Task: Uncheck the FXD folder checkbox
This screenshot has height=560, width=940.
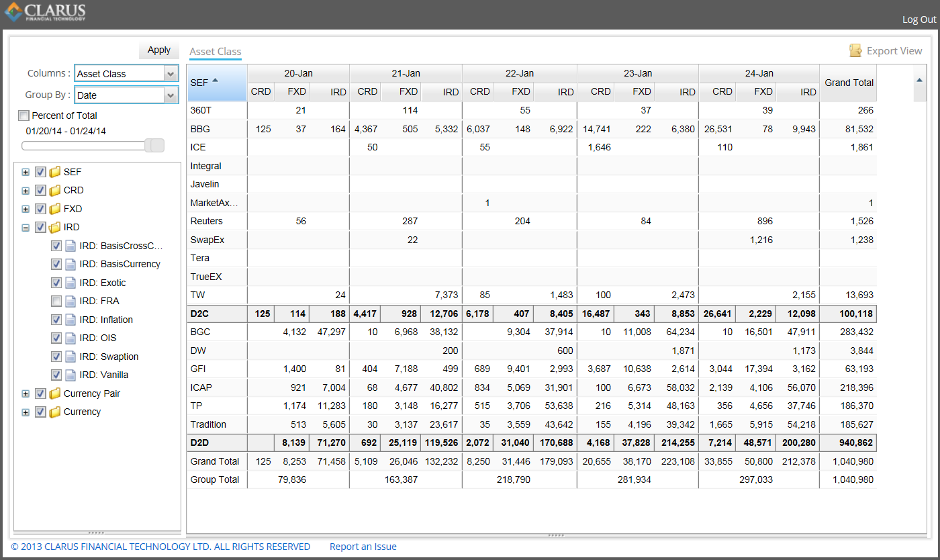Action: 40,209
